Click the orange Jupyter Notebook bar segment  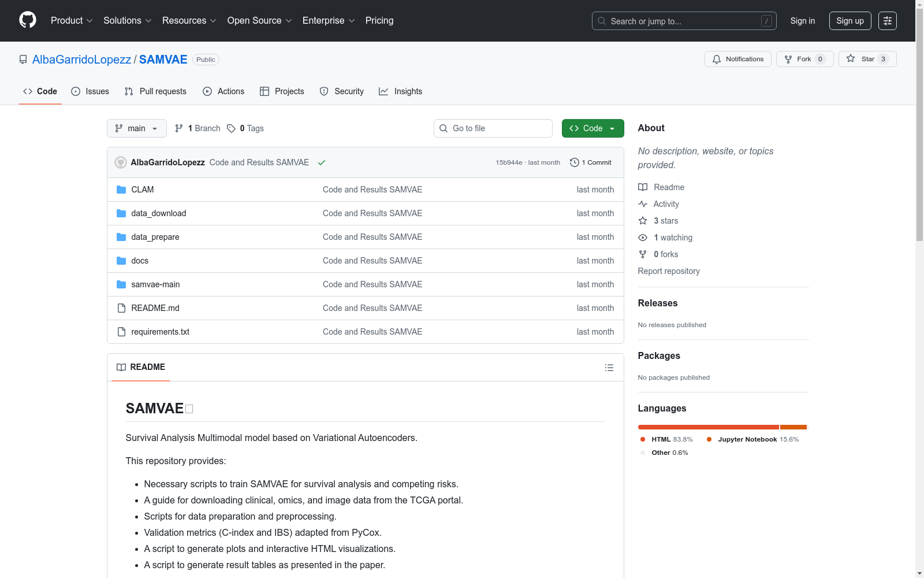coord(793,427)
